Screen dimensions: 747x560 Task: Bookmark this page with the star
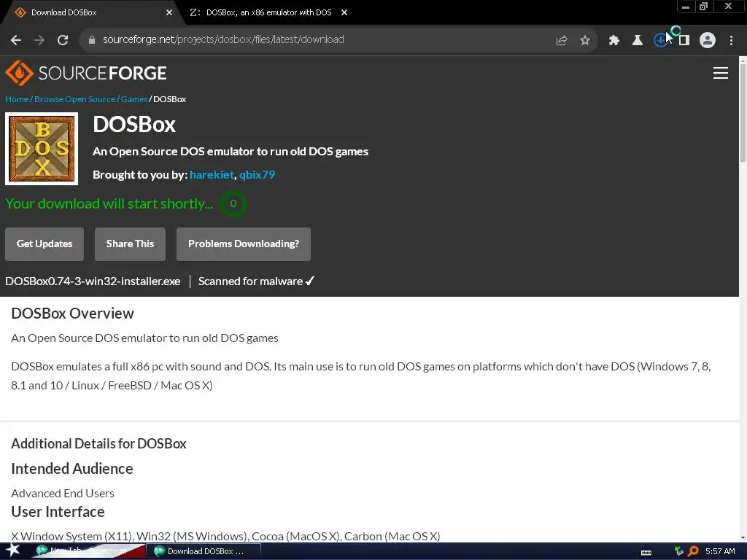tap(585, 41)
